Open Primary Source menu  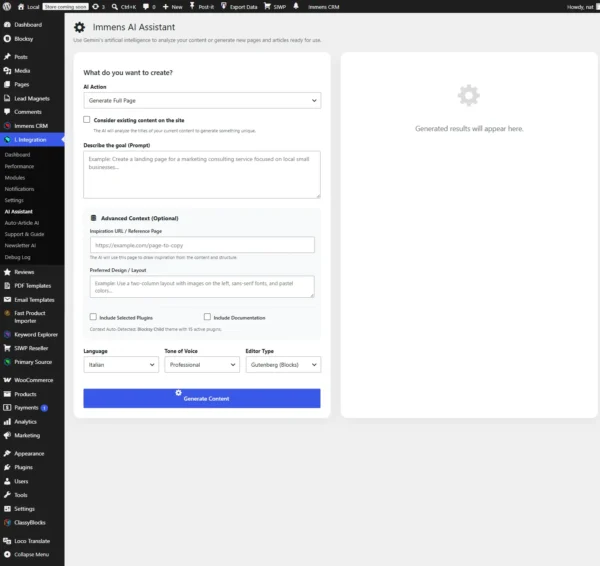point(32,362)
